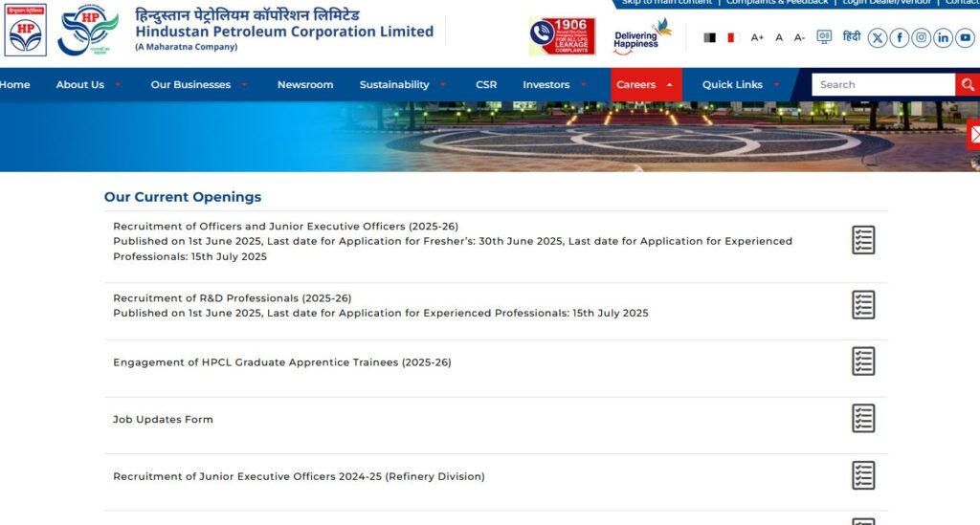This screenshot has height=525, width=980.
Task: Switch to dark grey contrast theme
Action: (x=709, y=37)
